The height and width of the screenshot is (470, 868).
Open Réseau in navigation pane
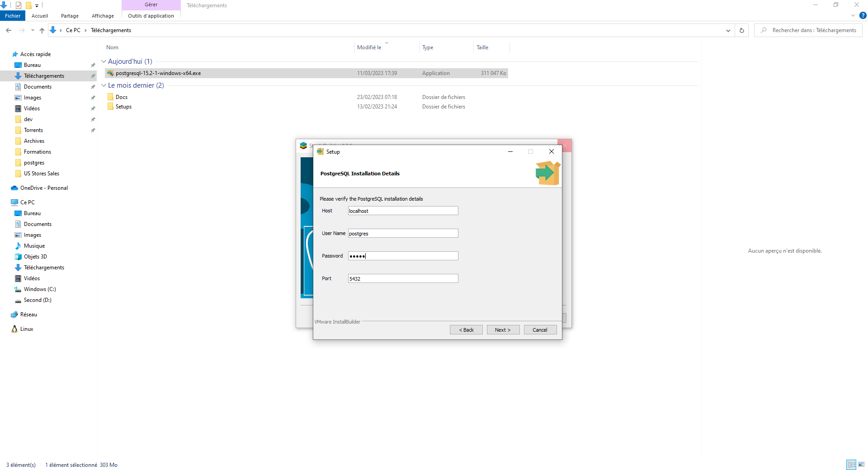(28, 315)
